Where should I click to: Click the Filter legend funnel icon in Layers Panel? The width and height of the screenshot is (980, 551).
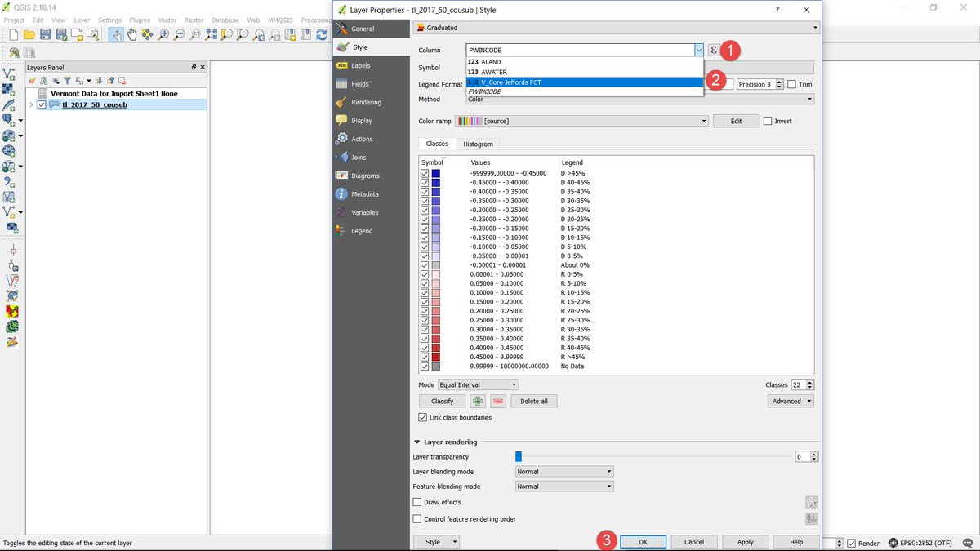68,80
